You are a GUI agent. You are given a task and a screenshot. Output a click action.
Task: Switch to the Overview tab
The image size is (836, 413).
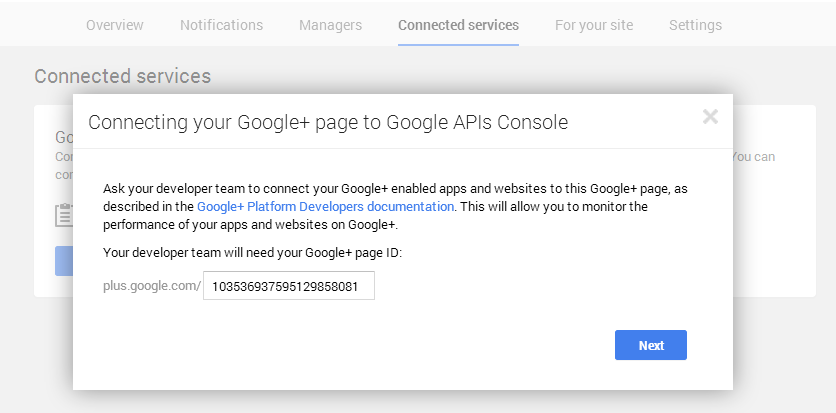coord(115,25)
